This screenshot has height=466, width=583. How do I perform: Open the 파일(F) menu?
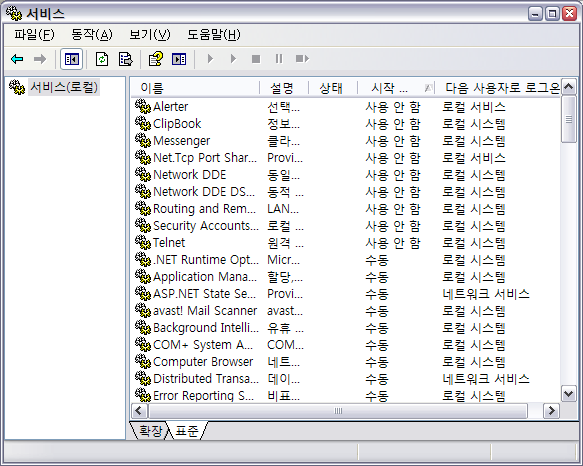(34, 35)
